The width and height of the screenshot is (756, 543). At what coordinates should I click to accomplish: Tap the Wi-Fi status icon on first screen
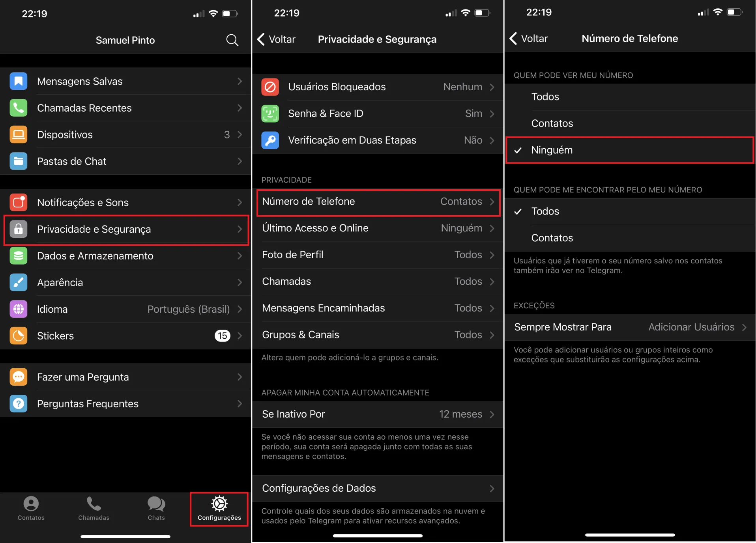(x=213, y=14)
